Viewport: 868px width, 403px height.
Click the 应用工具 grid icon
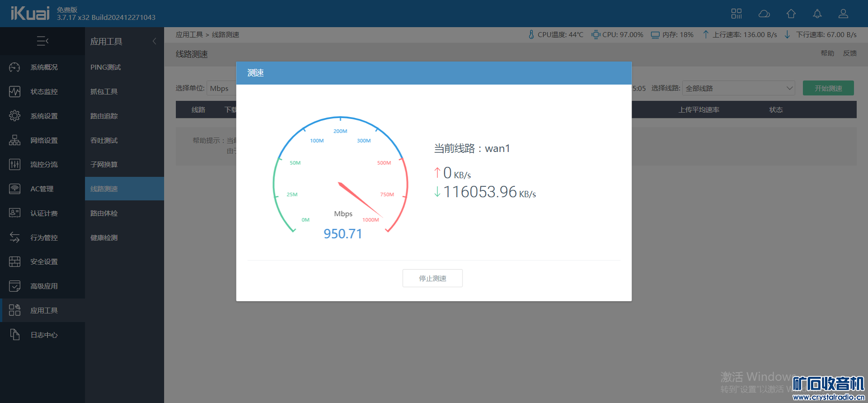(14, 310)
